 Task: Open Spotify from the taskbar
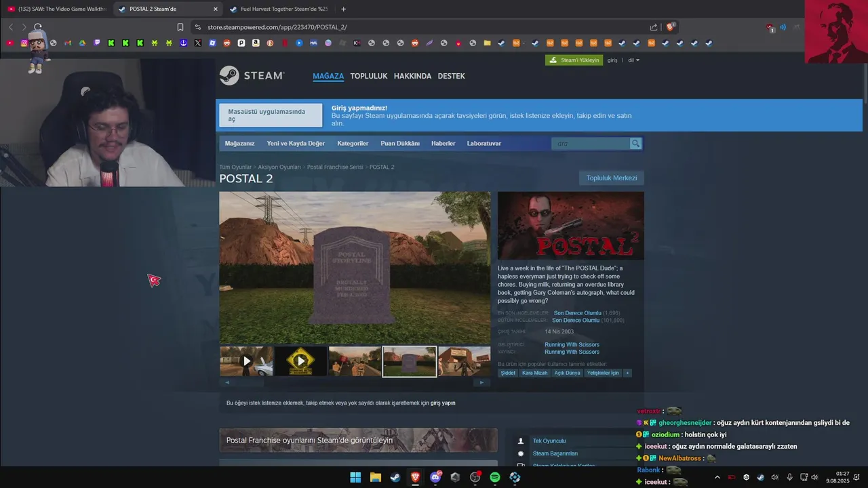(x=495, y=477)
